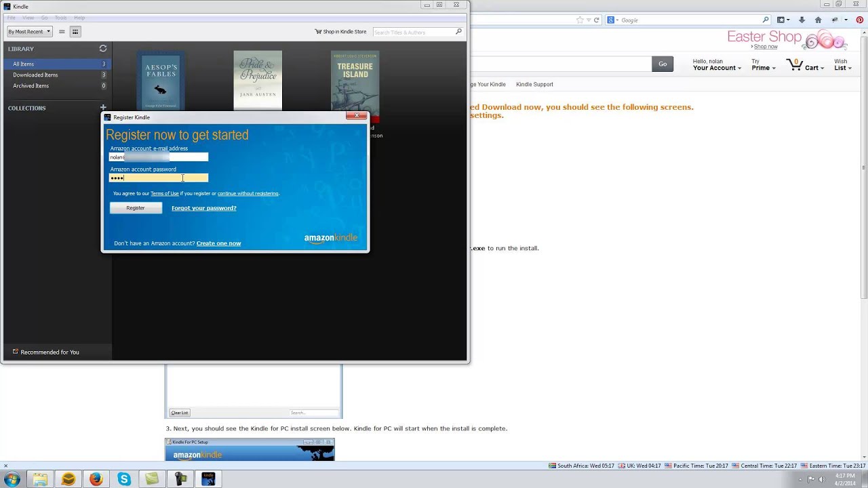This screenshot has height=488, width=868.
Task: Open the Terms of Use link
Action: click(x=165, y=194)
